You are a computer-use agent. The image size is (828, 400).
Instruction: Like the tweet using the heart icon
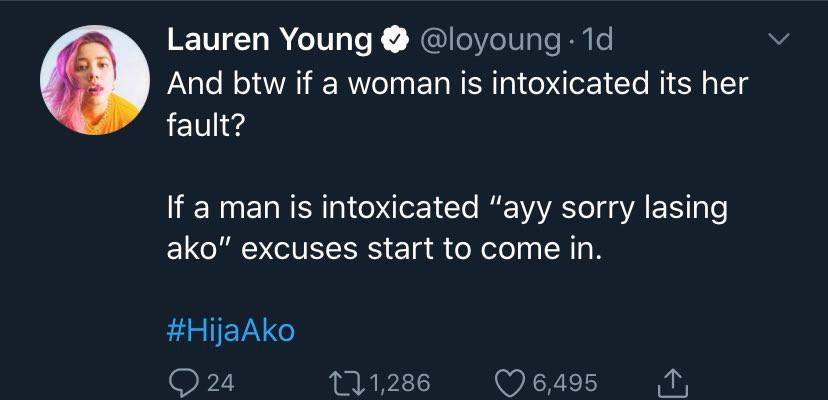(510, 382)
